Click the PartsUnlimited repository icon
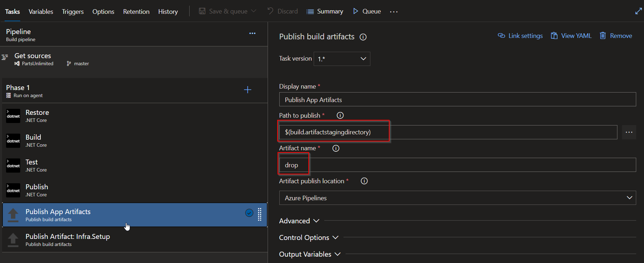The width and height of the screenshot is (644, 263). coord(17,63)
